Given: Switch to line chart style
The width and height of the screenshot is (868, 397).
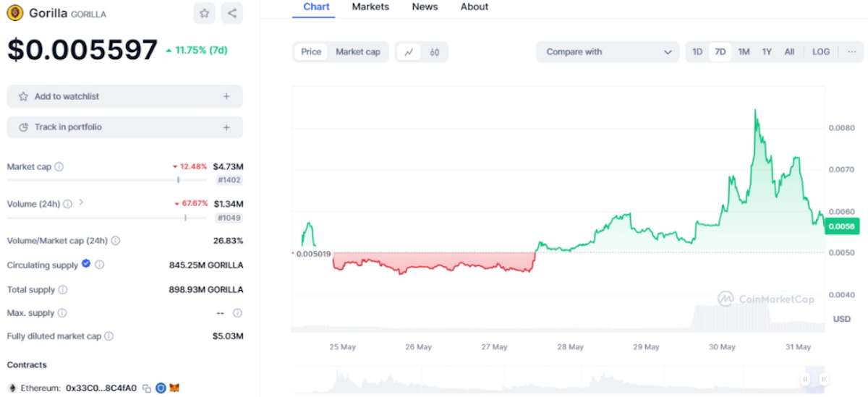Looking at the screenshot, I should coord(409,52).
